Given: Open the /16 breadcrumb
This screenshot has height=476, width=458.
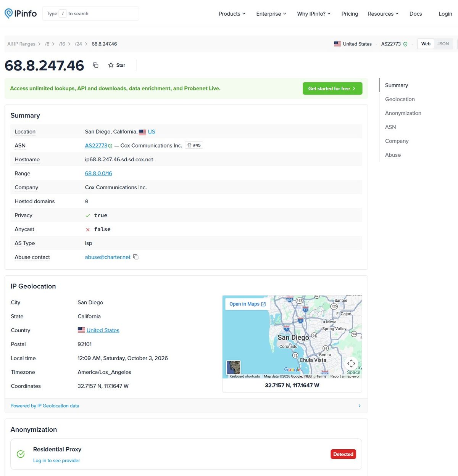Looking at the screenshot, I should click(x=62, y=44).
